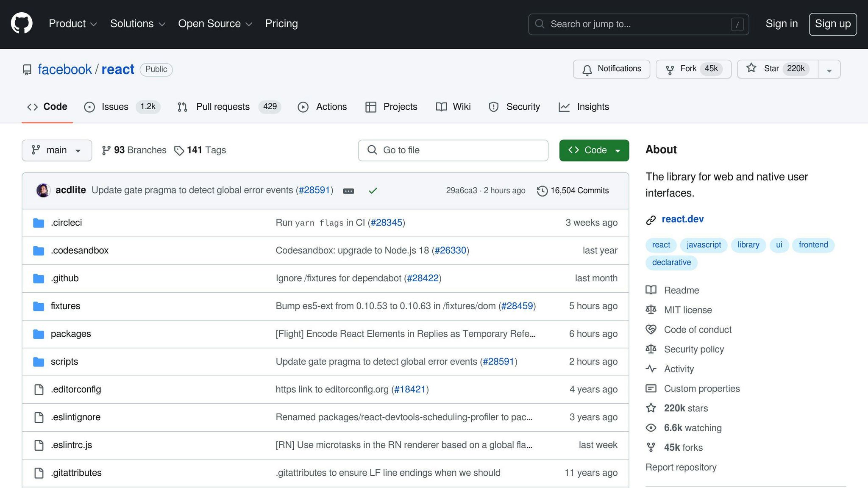
Task: Open the commit message ellipsis icon
Action: 348,191
